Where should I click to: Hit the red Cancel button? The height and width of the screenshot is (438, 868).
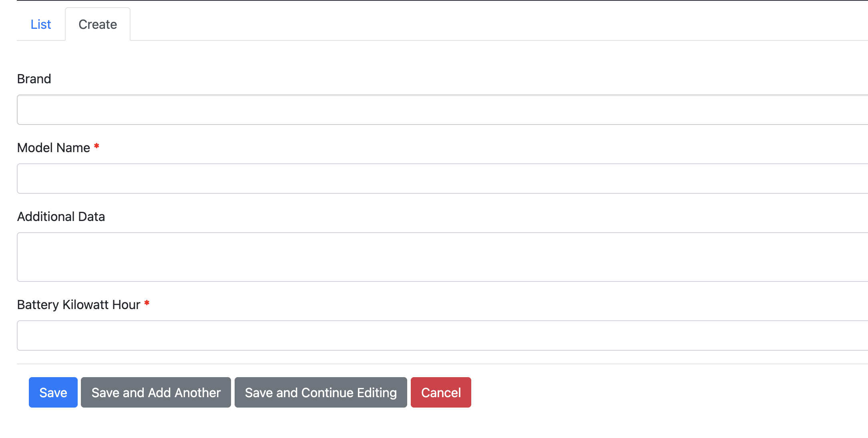click(441, 392)
